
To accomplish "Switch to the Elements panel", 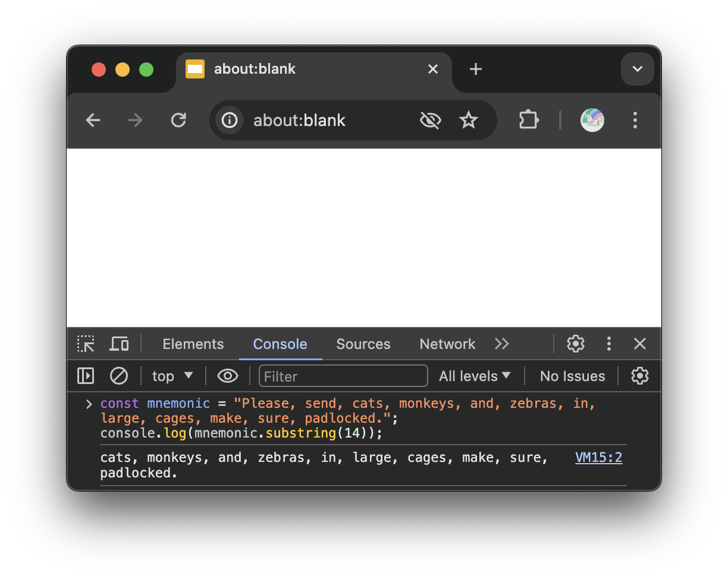I will click(x=193, y=344).
